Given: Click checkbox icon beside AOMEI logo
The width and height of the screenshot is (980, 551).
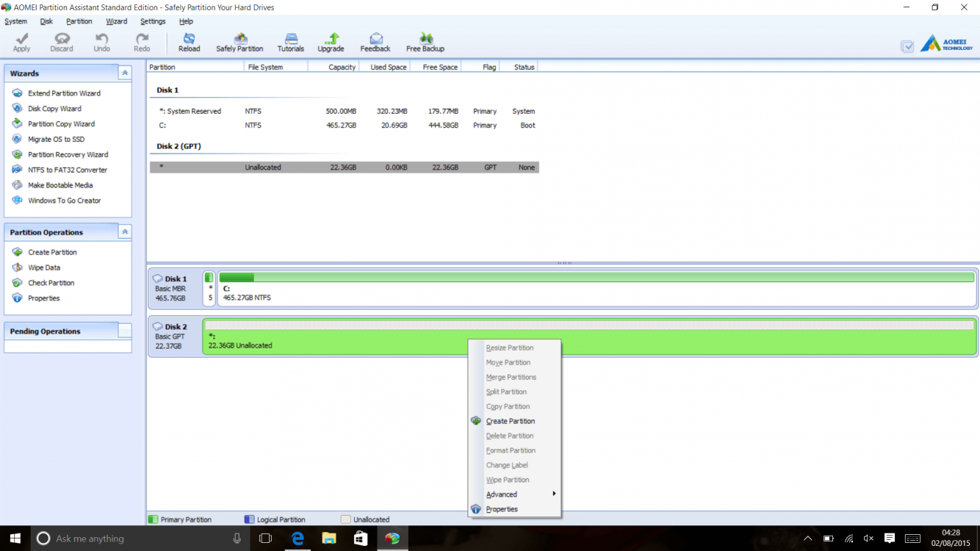Looking at the screenshot, I should click(907, 46).
